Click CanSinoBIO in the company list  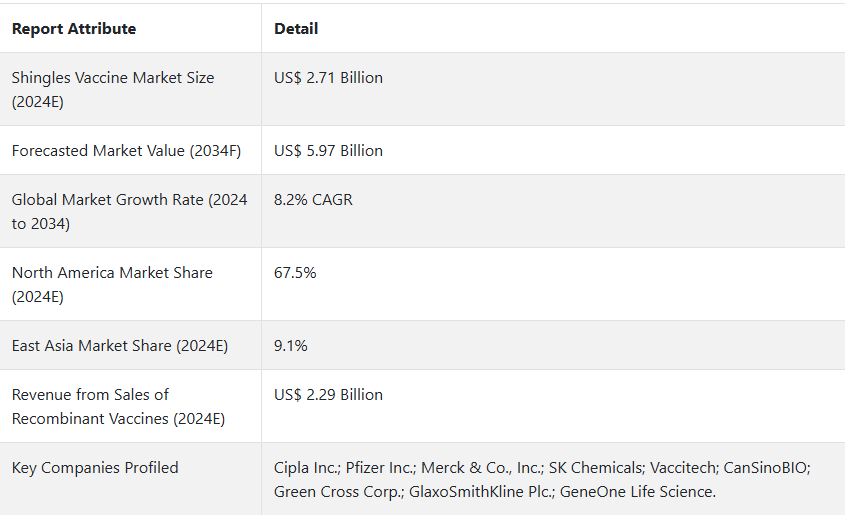765,468
